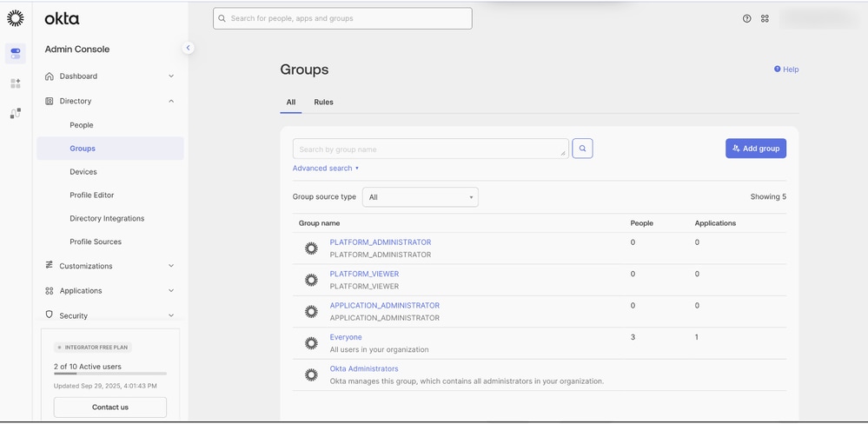
Task: Click the Okta sunburst logo icon
Action: point(16,18)
